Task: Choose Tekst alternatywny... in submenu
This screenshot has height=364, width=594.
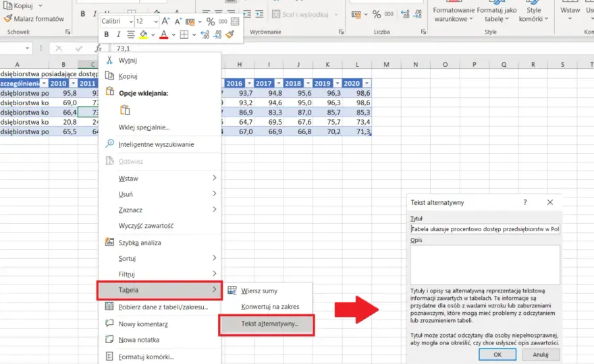Action: pos(267,324)
